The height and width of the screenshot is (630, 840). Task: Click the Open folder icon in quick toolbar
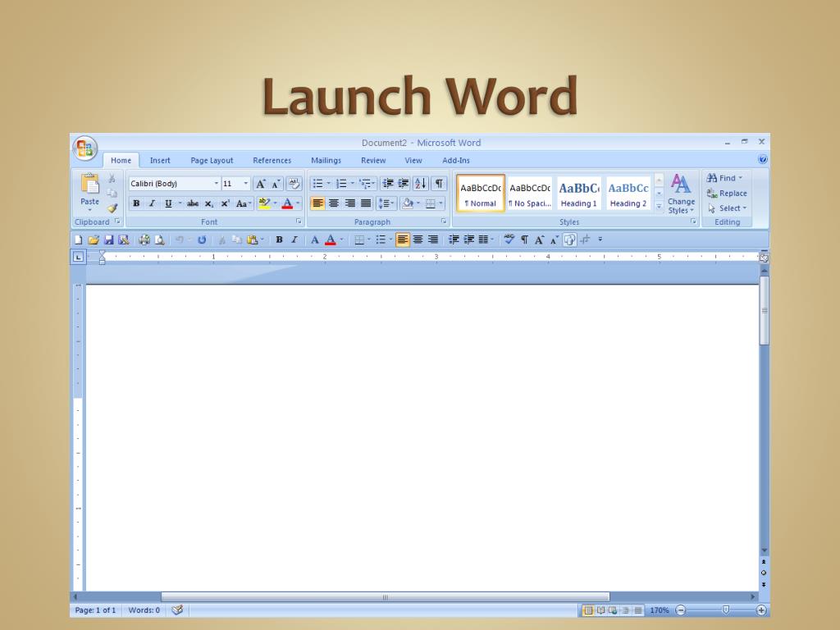pos(94,240)
